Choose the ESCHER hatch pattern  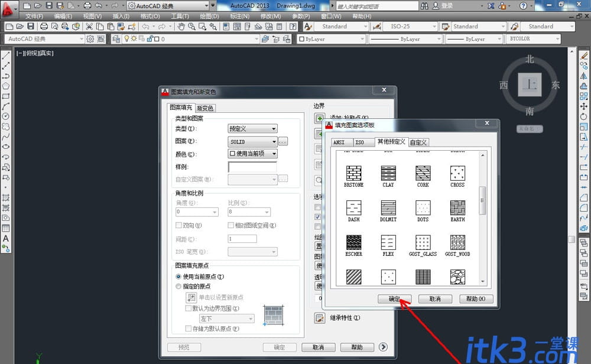(353, 246)
